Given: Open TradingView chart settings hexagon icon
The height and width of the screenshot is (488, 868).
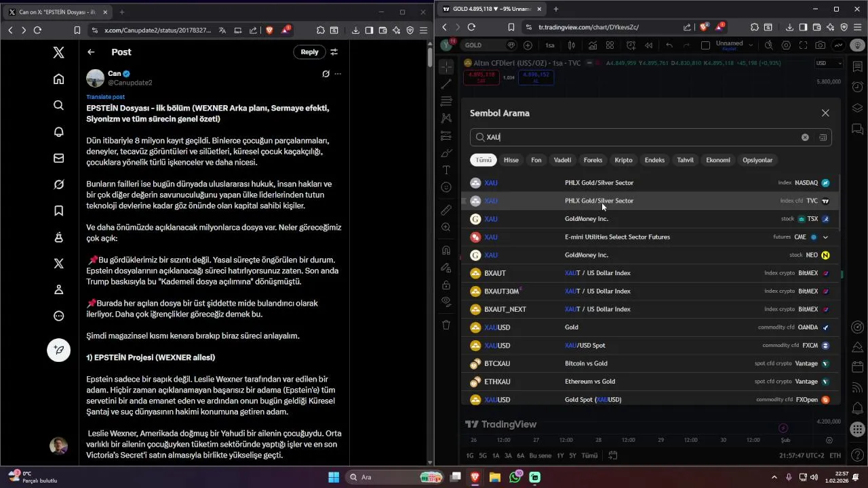Looking at the screenshot, I should point(786,45).
